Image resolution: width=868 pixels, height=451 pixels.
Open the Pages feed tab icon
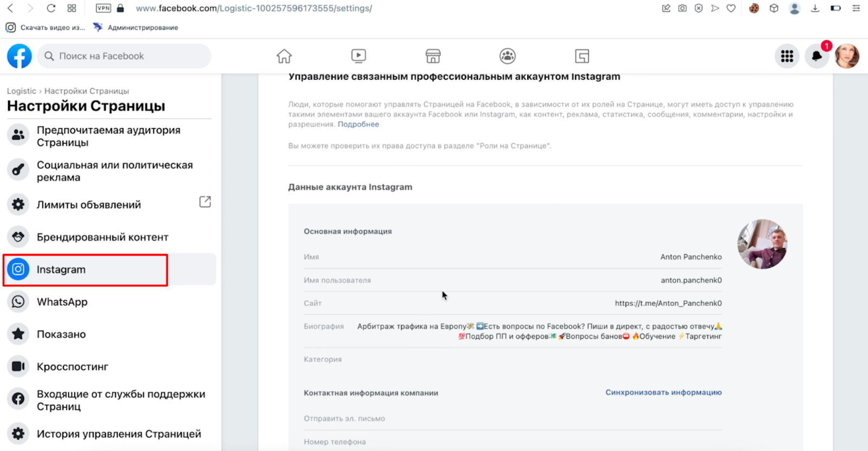pos(582,56)
